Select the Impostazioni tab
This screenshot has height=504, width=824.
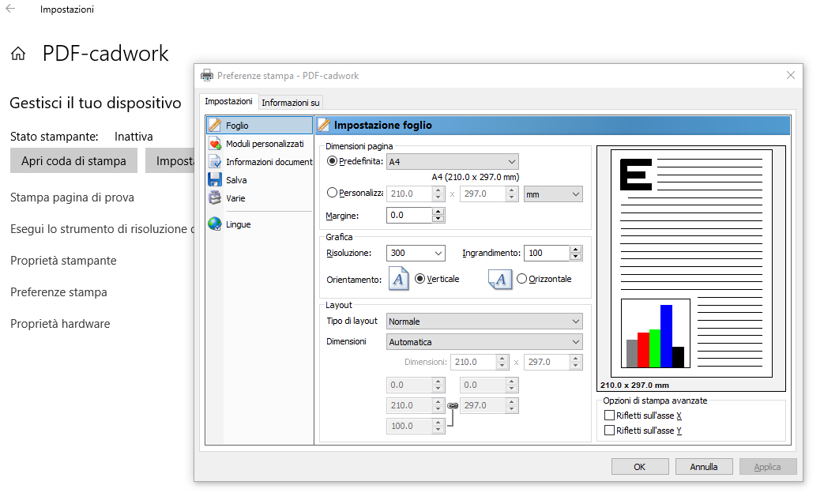(228, 101)
